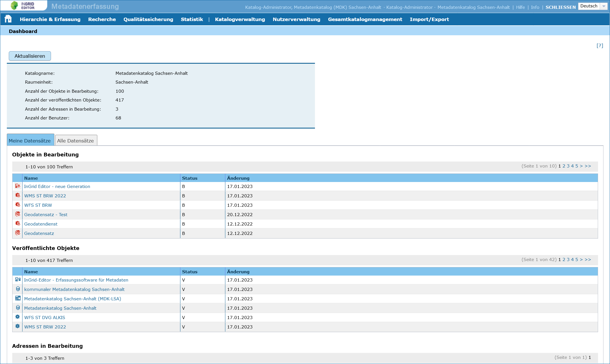Click icon beside Geodatensatz - Test
Viewport: 610px width, 364px height.
pos(17,214)
